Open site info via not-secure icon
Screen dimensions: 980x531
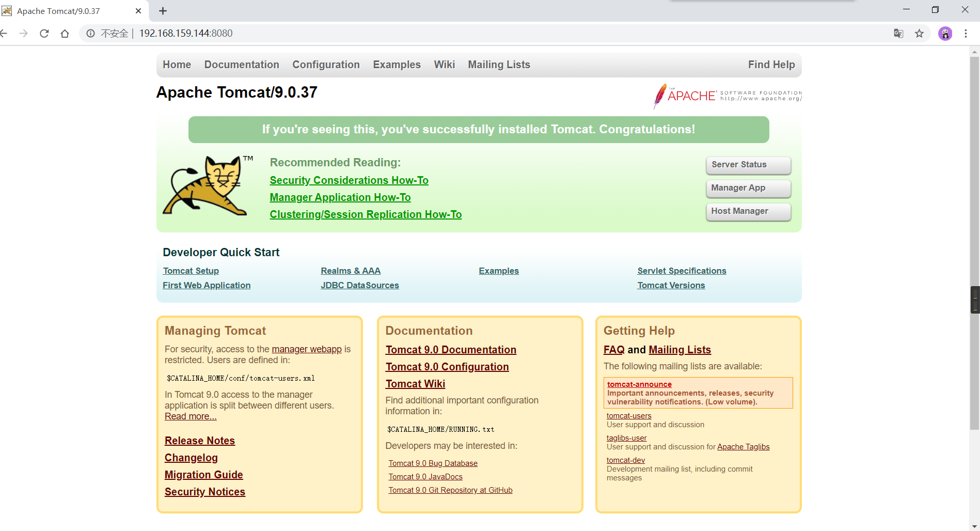(90, 34)
